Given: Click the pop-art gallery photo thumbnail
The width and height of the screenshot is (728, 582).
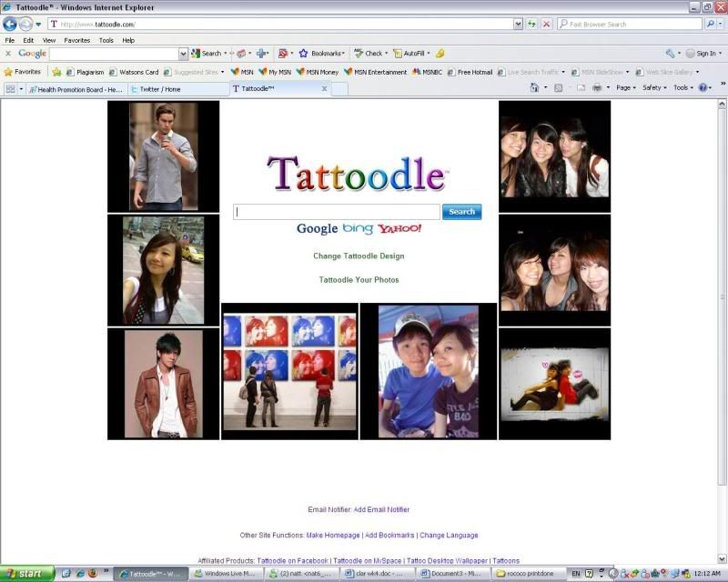Looking at the screenshot, I should pos(289,371).
